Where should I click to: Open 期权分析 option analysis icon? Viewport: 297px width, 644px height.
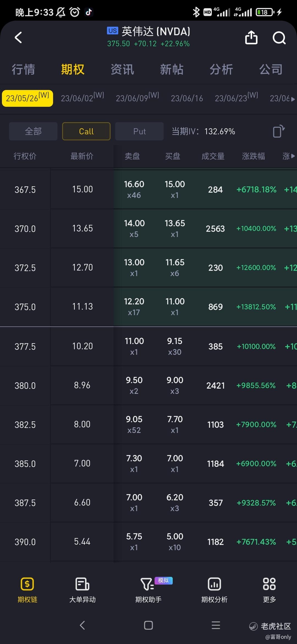[x=214, y=584]
